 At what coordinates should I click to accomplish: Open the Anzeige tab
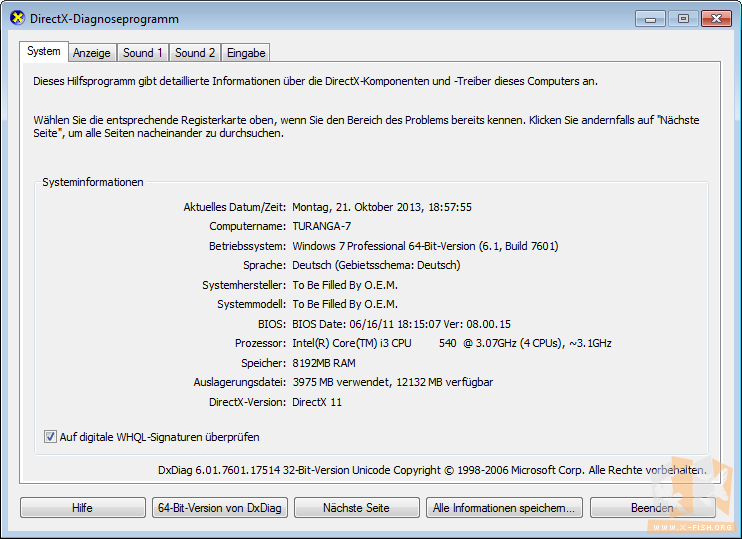92,53
